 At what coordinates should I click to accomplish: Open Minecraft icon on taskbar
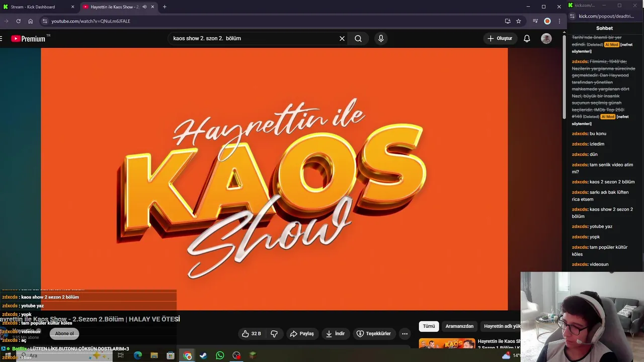253,355
